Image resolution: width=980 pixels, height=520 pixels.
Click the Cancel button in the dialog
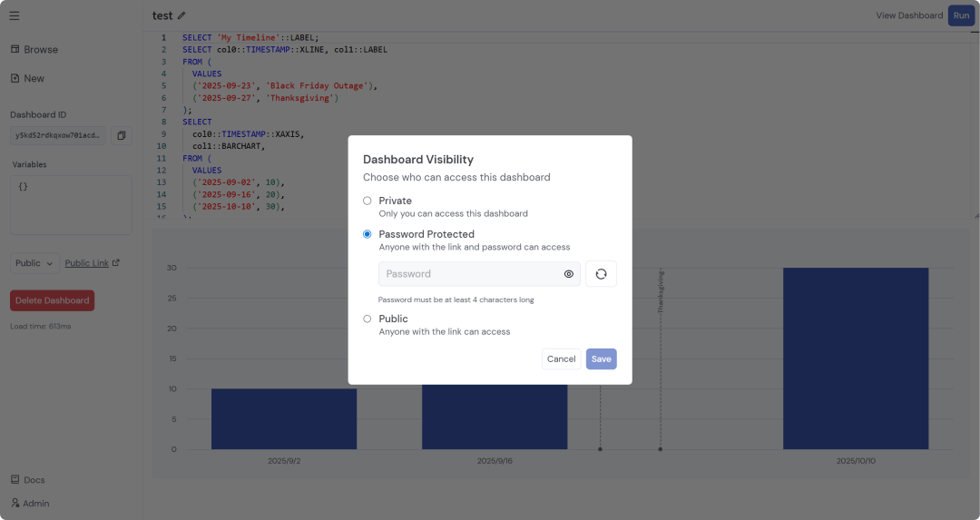click(561, 359)
